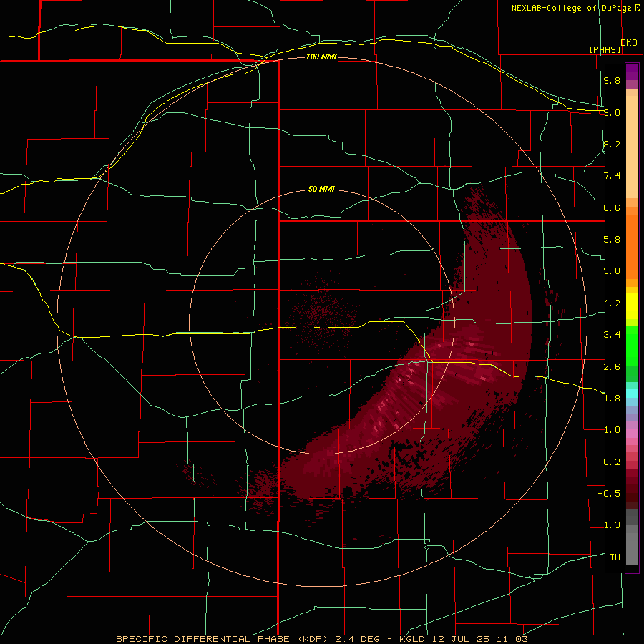The width and height of the screenshot is (644, 644).
Task: Click the '[PHAS]' legend unit label
Action: click(605, 49)
